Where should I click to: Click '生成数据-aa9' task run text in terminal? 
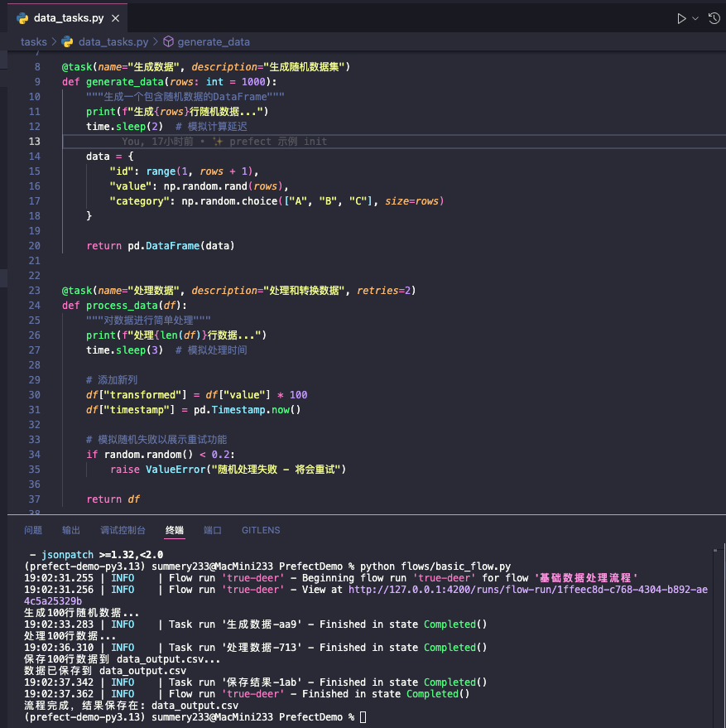(262, 624)
